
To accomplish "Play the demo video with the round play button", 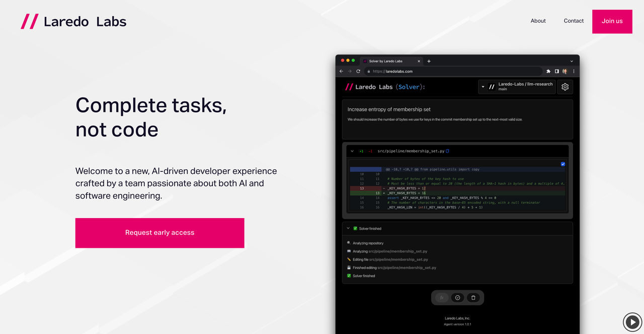I will coord(632,321).
